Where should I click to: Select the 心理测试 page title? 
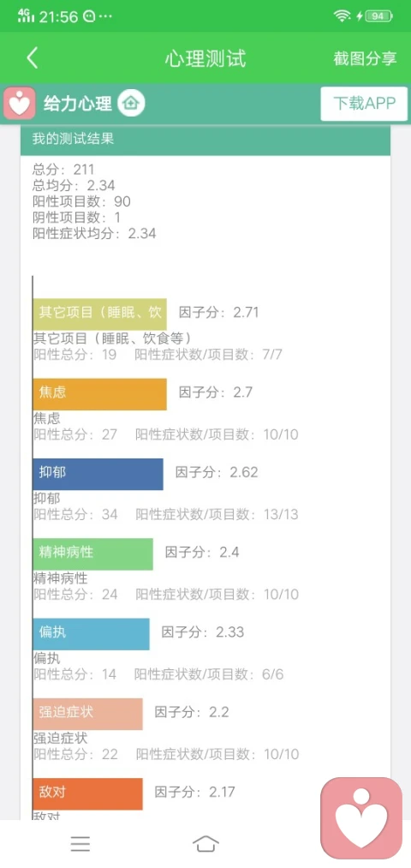coord(205,58)
